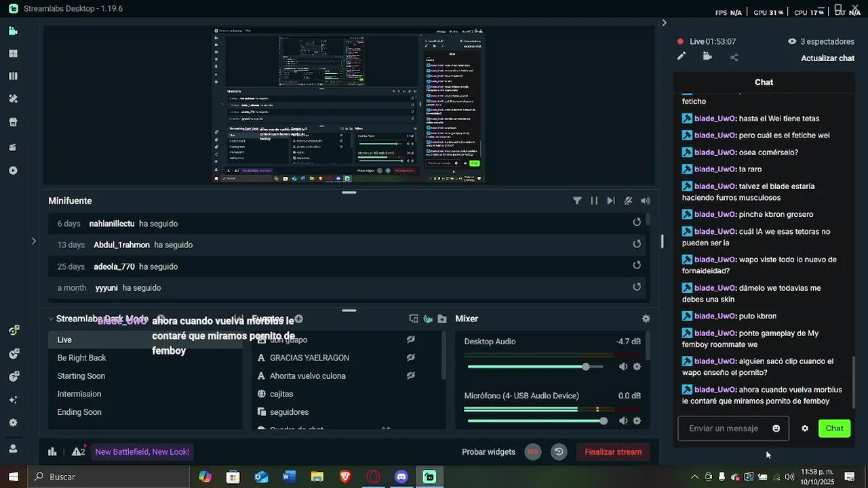Pause the Minifuente alert queue
This screenshot has height=488, width=868.
[594, 201]
